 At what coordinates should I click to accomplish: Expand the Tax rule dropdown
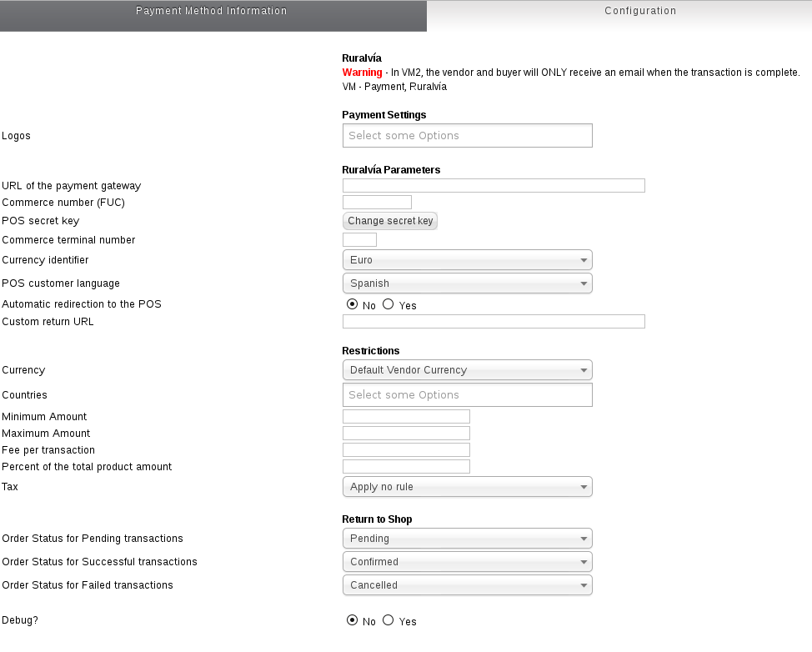coord(467,487)
